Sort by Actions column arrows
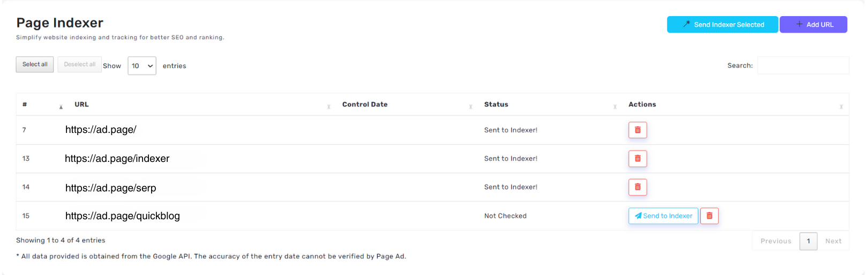The height and width of the screenshot is (275, 868). [x=841, y=107]
